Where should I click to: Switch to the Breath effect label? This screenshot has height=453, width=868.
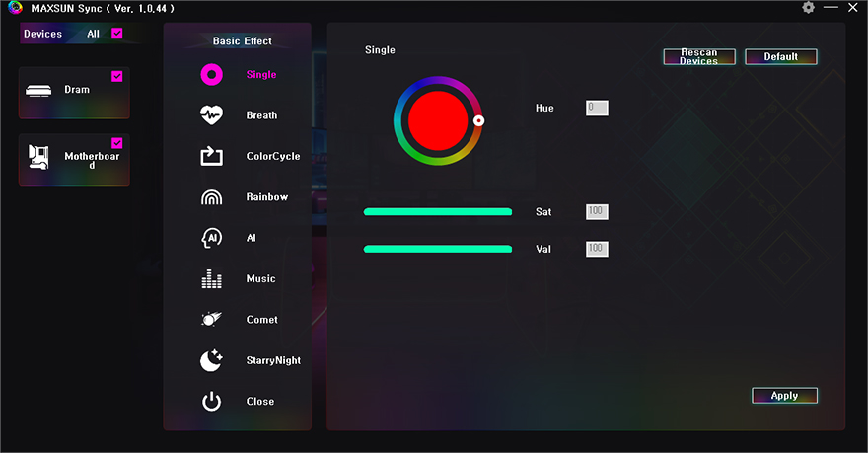pyautogui.click(x=261, y=115)
